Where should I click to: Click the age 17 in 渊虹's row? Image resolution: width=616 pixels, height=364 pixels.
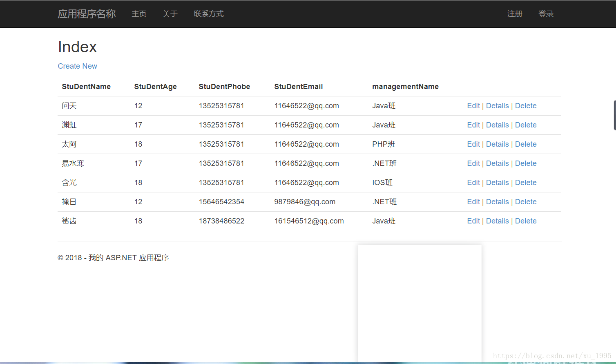(x=138, y=125)
